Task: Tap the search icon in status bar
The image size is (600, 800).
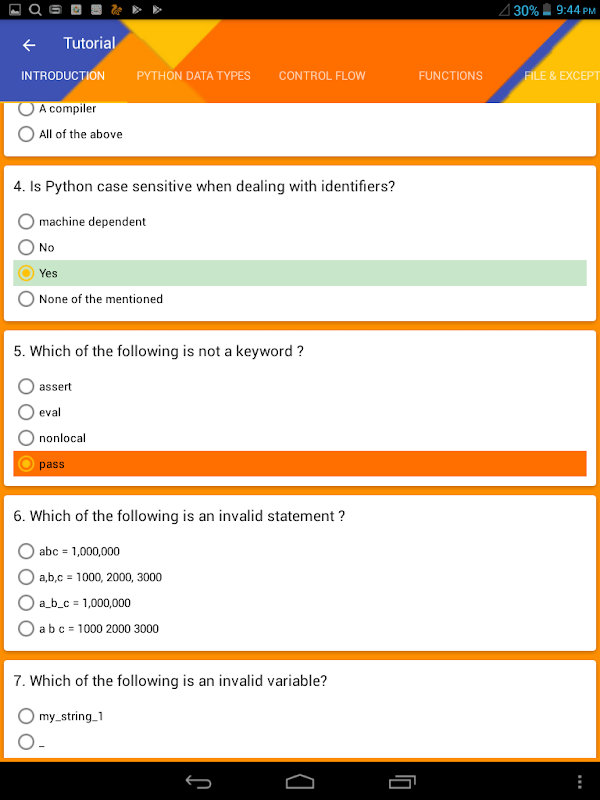Action: coord(35,9)
